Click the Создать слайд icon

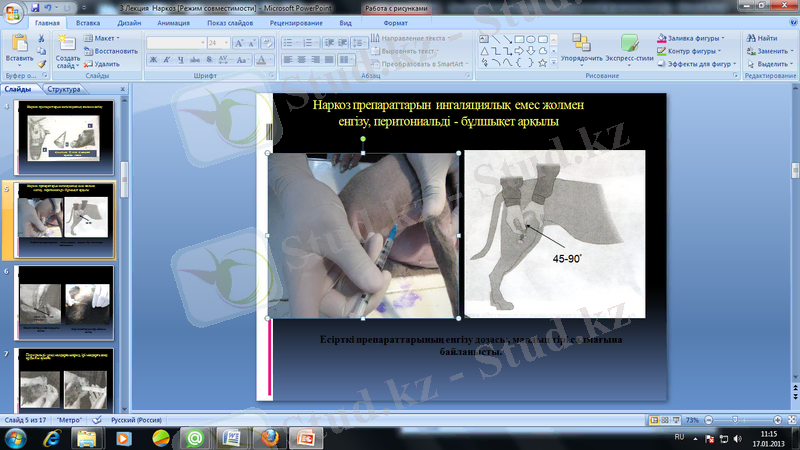point(68,44)
